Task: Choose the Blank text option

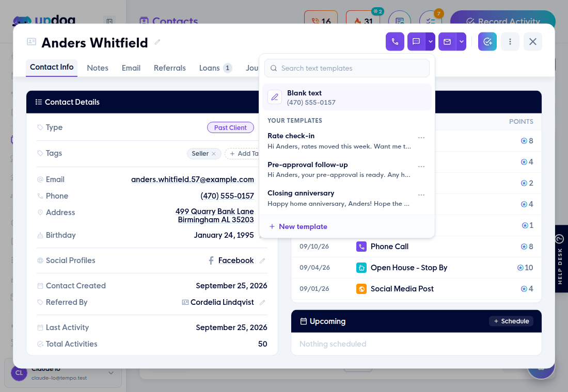Action: pos(347,97)
